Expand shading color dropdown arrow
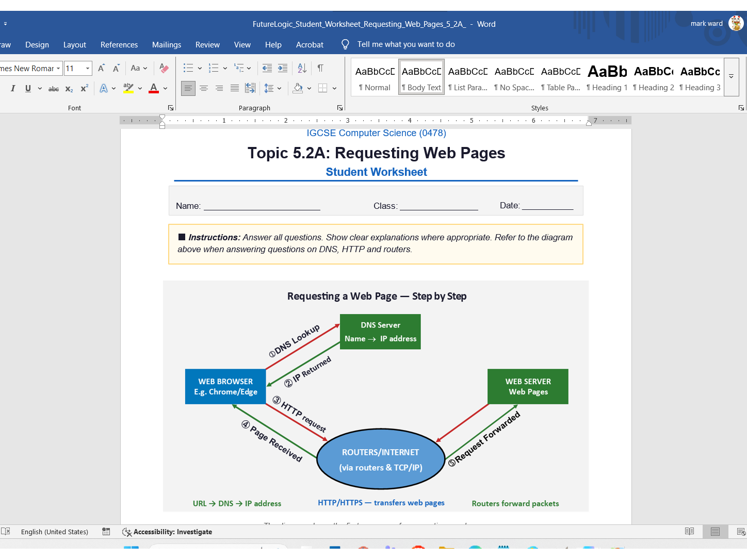747x560 pixels. tap(309, 88)
